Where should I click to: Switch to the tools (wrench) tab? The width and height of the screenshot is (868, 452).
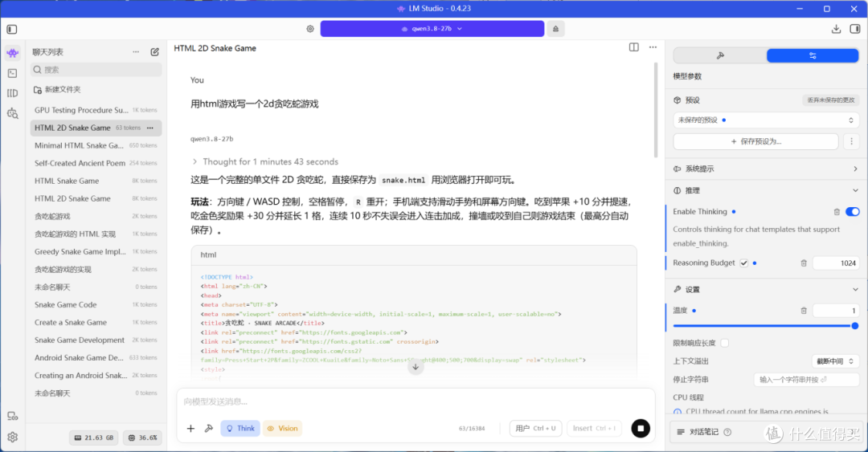click(x=720, y=55)
